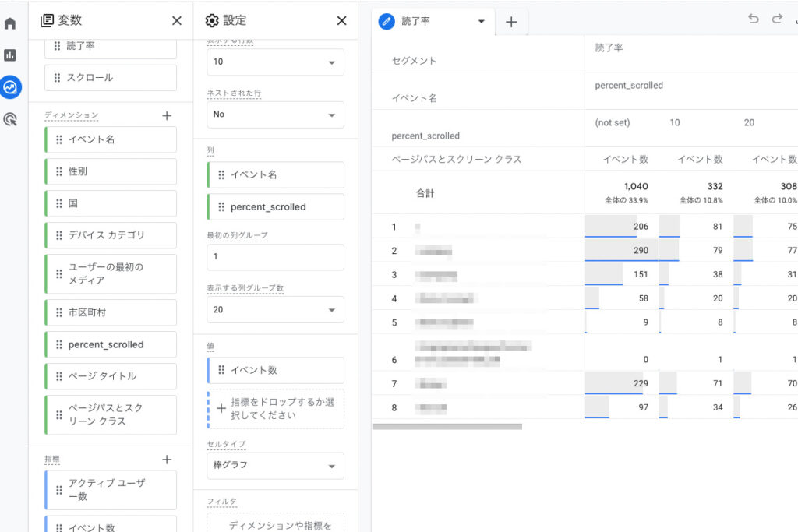The height and width of the screenshot is (532, 798).
Task: Grab drag handle of 性別 dimension
Action: tap(59, 171)
